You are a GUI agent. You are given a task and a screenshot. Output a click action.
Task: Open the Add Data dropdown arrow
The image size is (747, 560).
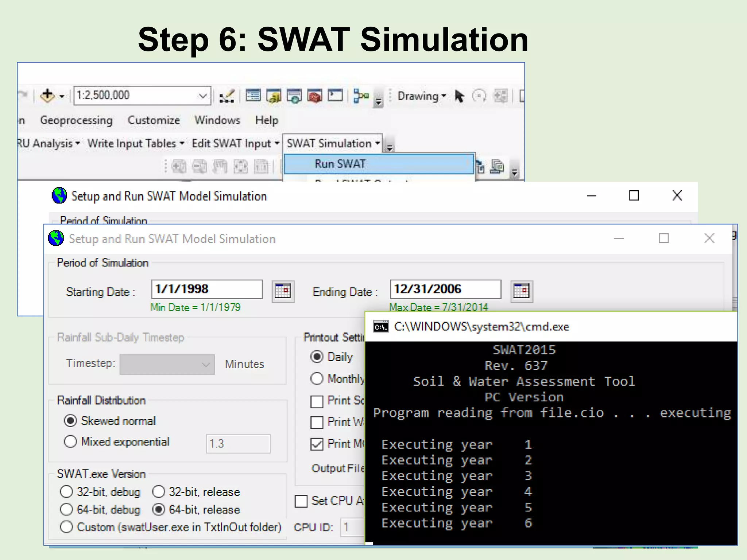click(62, 97)
